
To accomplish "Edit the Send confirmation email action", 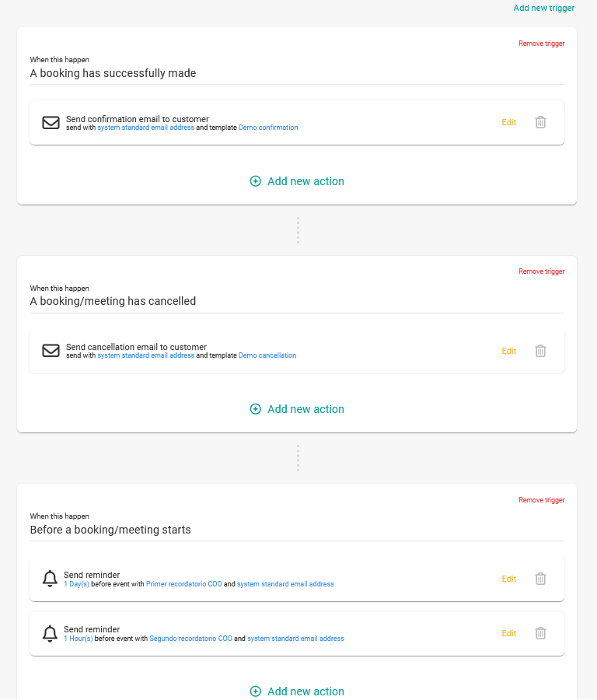I will pos(508,122).
